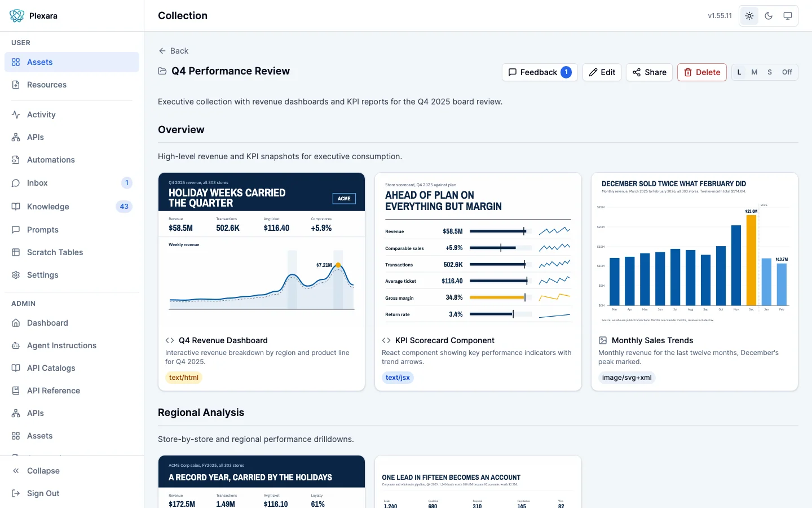Set thumbnail size to M

coord(754,72)
